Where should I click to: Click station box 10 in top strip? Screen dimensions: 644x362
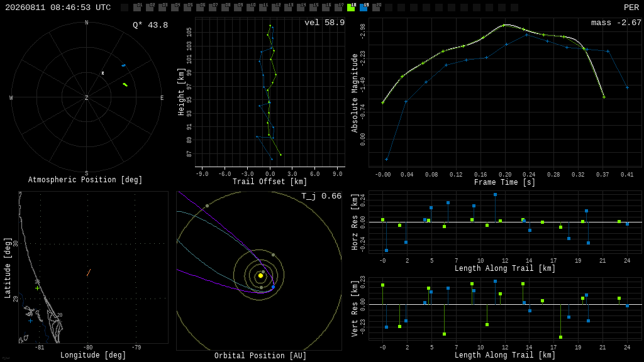click(x=250, y=8)
